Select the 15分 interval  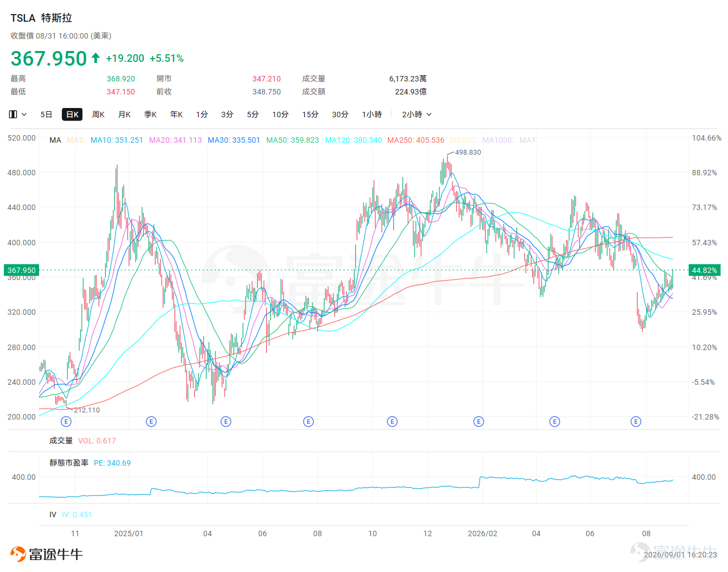click(310, 115)
